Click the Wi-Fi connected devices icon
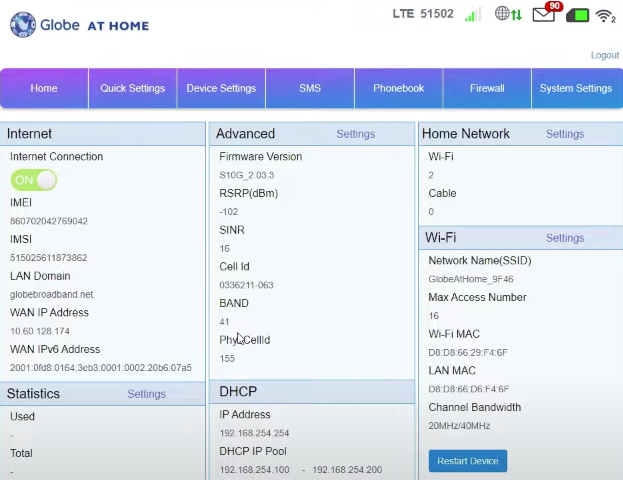Screen dimensions: 623x480 [605, 16]
